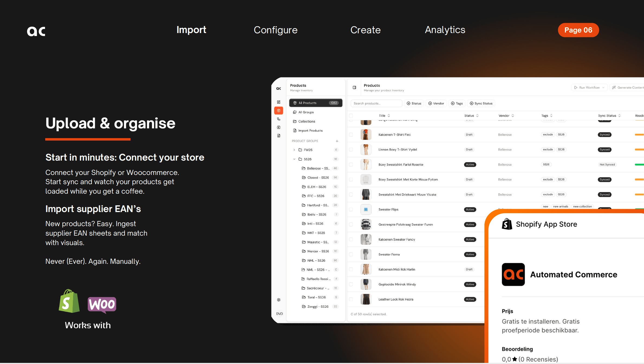Image resolution: width=644 pixels, height=364 pixels.
Task: Collapse the panel with the sidebar toggle icon
Action: click(354, 87)
